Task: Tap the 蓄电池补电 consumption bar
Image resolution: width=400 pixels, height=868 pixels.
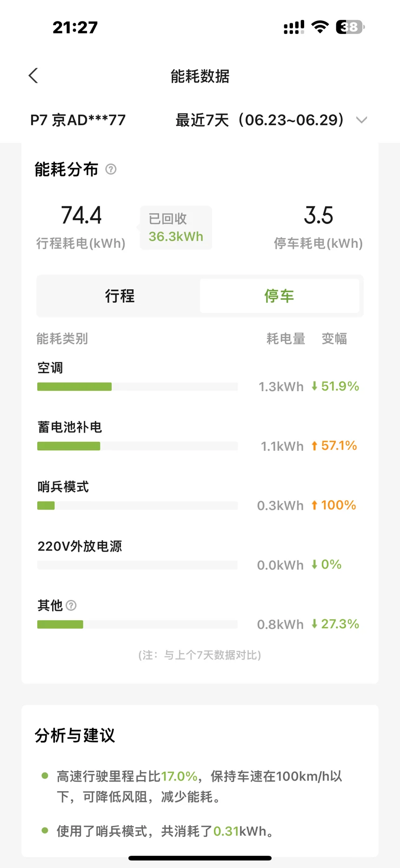Action: coord(137,446)
